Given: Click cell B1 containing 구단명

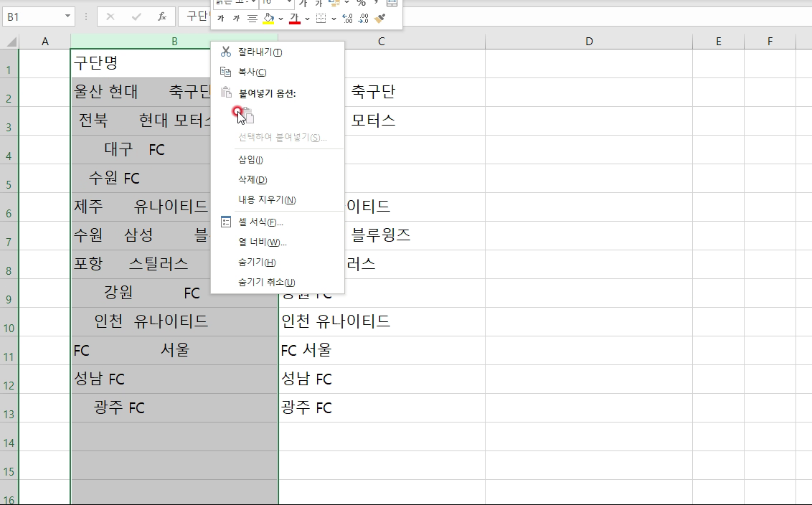Looking at the screenshot, I should pyautogui.click(x=141, y=64).
